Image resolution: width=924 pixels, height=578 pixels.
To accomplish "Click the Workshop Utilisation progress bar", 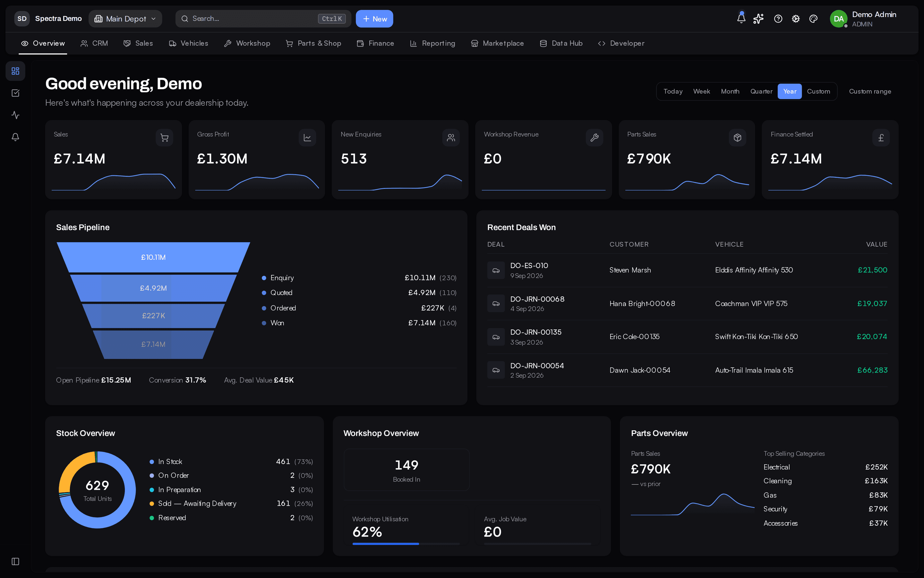I will (406, 544).
